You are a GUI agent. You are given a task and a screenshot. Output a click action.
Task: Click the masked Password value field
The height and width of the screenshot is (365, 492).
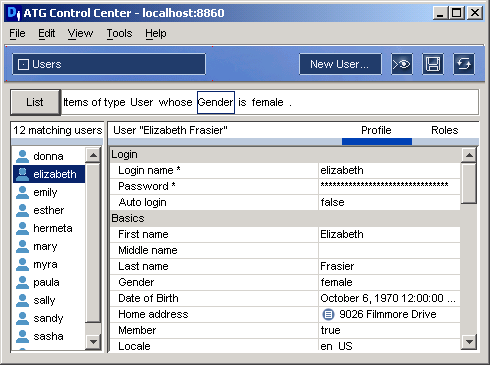tap(389, 186)
